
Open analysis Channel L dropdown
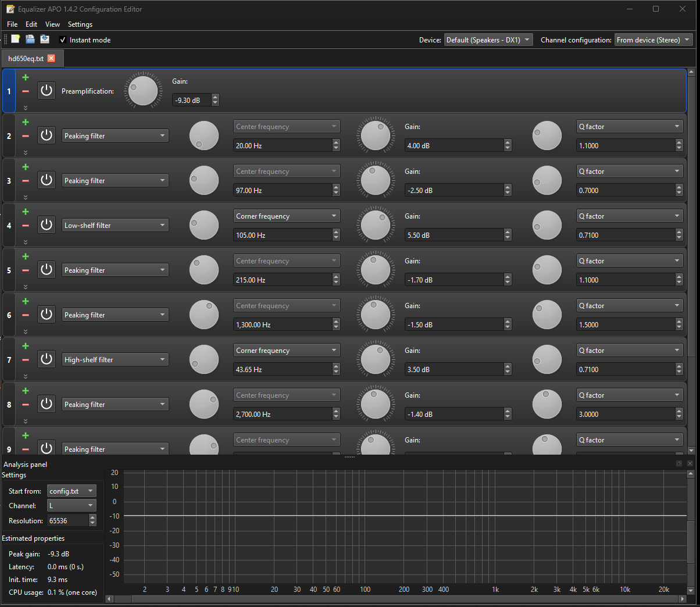[72, 506]
